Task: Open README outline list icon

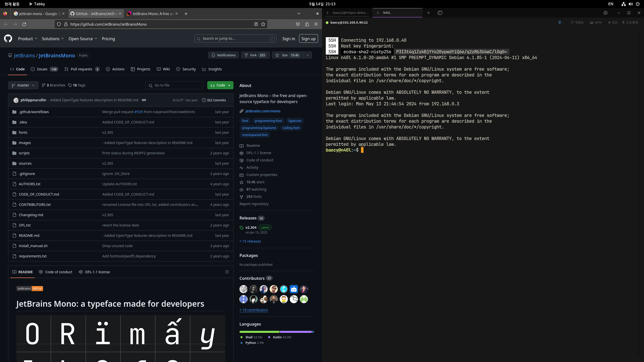Action: point(227,272)
